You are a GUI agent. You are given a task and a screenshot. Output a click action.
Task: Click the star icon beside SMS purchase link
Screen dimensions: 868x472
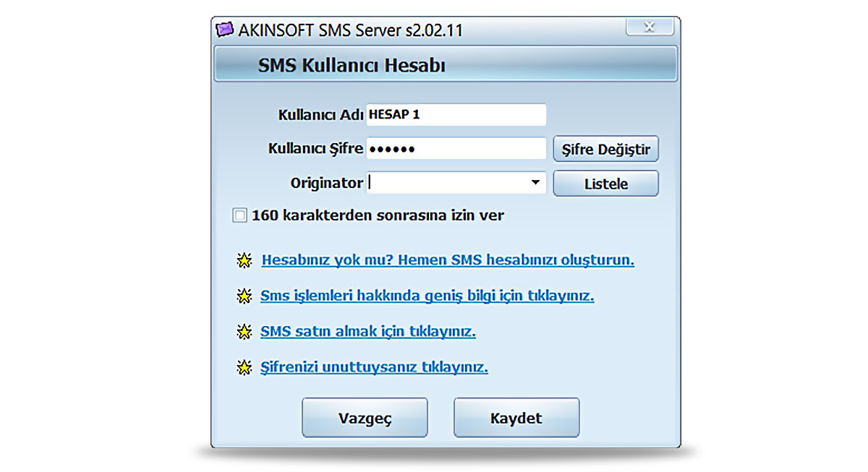point(244,331)
